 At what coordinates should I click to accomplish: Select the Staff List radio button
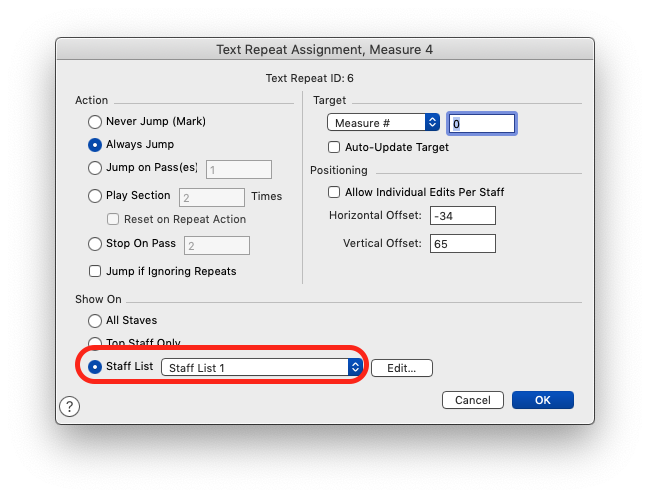pyautogui.click(x=96, y=367)
